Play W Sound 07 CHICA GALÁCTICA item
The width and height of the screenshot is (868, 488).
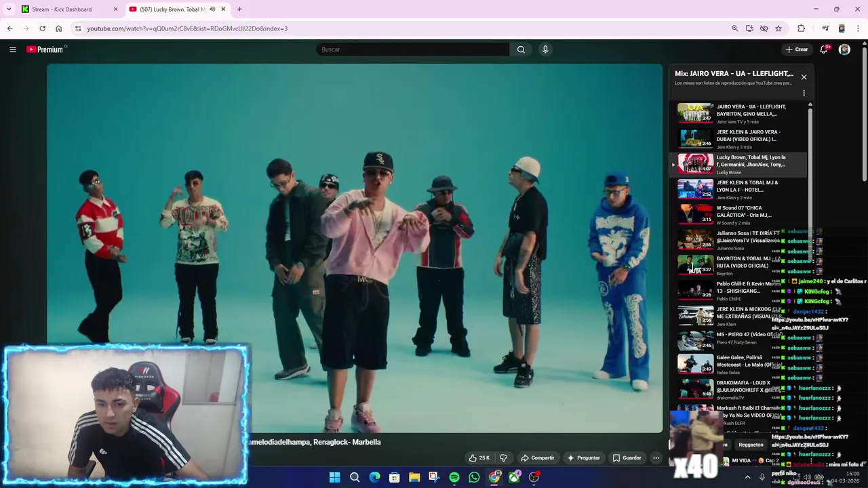click(x=739, y=215)
